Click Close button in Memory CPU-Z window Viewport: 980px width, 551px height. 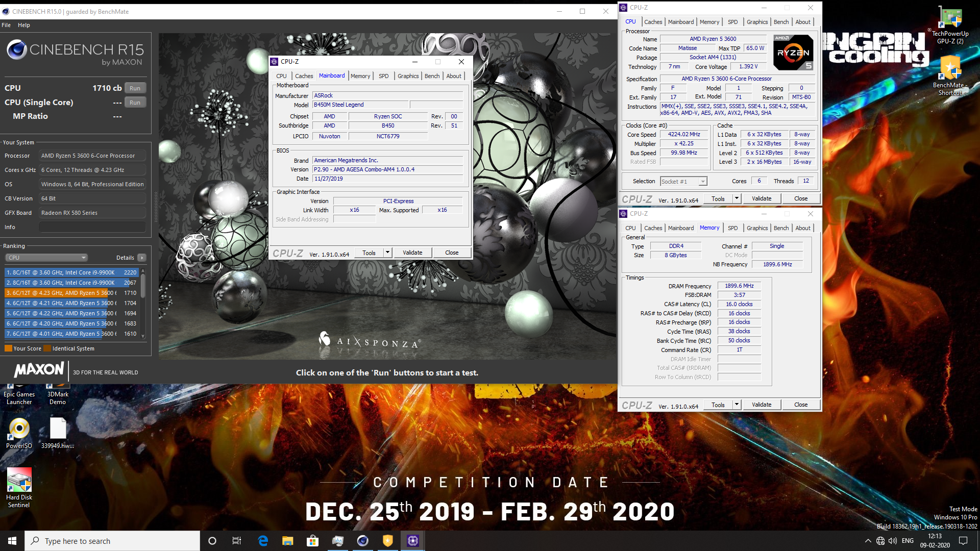[x=801, y=405]
